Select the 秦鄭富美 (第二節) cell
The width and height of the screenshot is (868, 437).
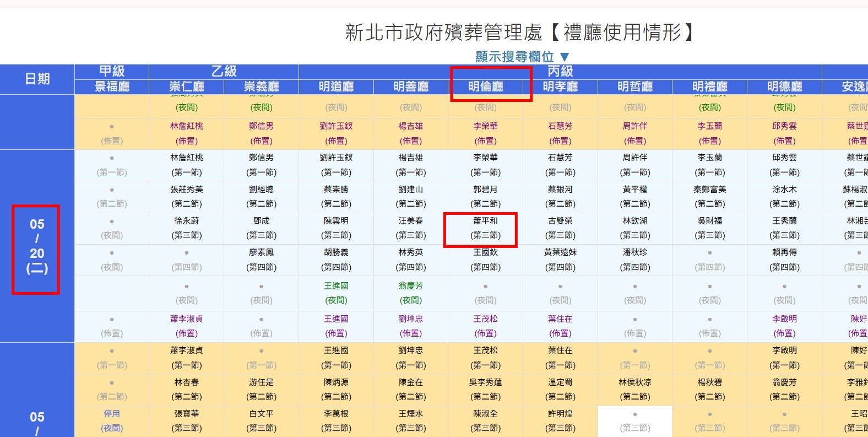click(x=710, y=197)
